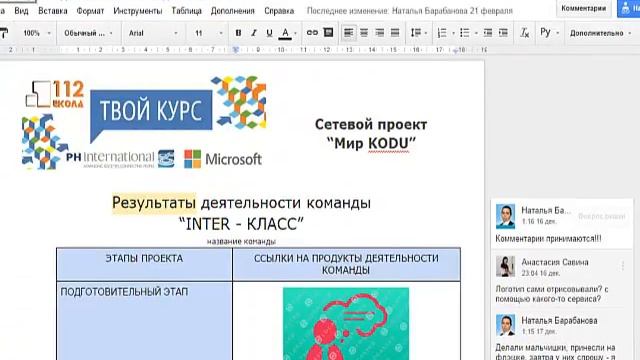
Task: Open the 'Инструменты' menu
Action: (x=138, y=11)
